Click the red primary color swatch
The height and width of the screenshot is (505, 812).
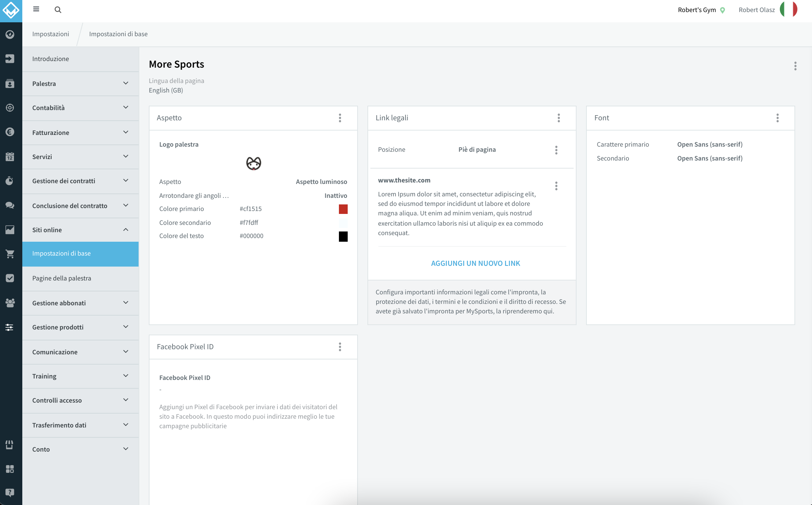343,209
